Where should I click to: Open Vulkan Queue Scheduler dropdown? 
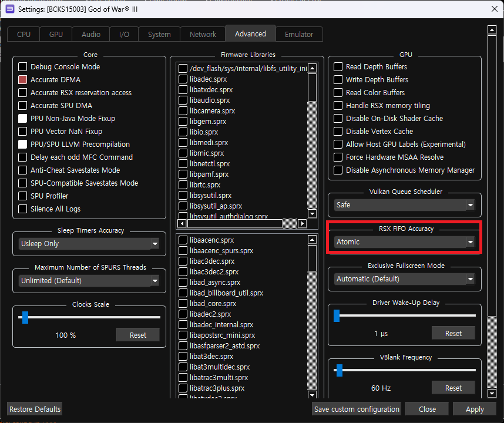point(404,205)
